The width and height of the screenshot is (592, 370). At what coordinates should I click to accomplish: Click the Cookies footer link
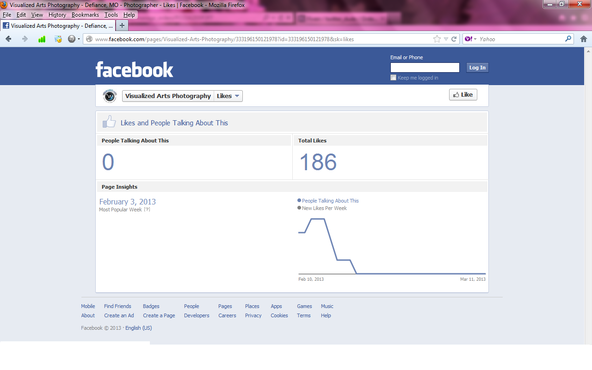279,316
